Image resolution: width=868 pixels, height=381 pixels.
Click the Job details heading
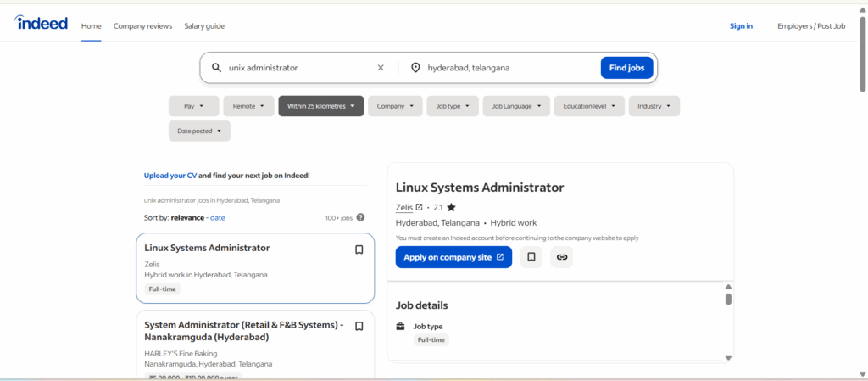point(422,305)
